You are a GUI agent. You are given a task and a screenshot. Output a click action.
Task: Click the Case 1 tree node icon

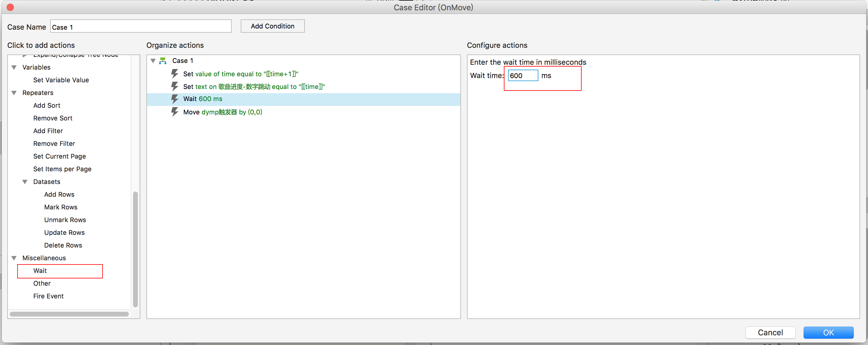(x=163, y=61)
